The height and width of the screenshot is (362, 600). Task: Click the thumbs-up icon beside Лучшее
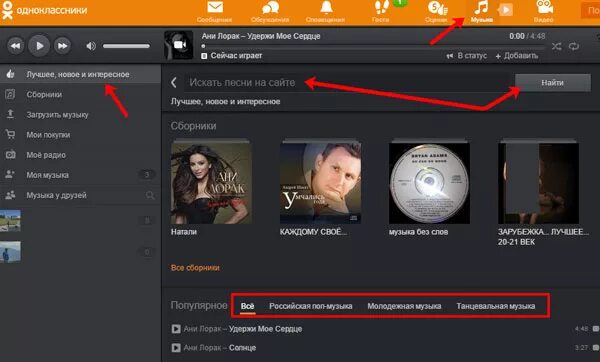[x=10, y=74]
